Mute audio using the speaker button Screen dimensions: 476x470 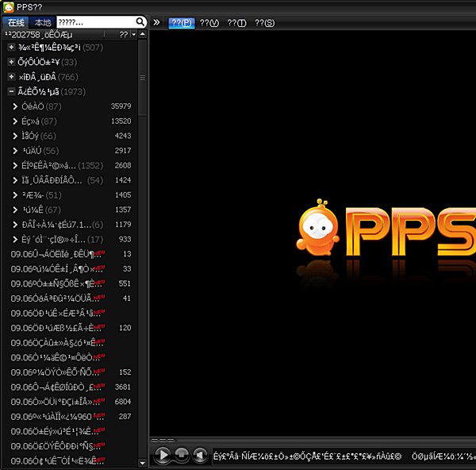click(200, 455)
